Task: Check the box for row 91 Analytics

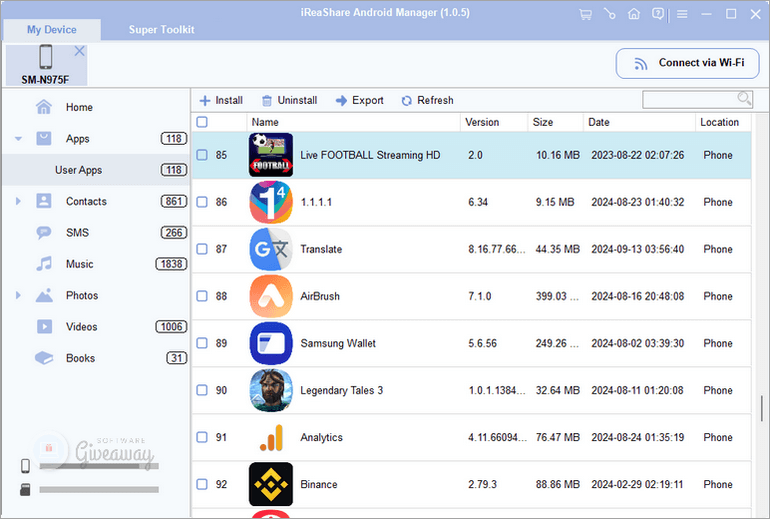Action: [x=202, y=437]
